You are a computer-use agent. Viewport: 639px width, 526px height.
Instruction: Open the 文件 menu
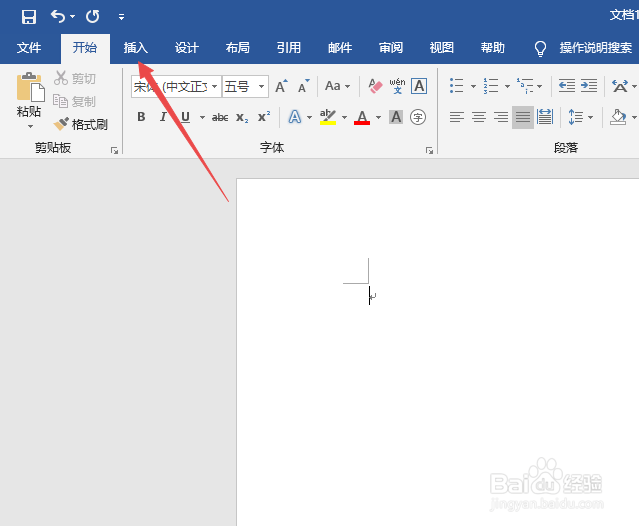(x=29, y=48)
